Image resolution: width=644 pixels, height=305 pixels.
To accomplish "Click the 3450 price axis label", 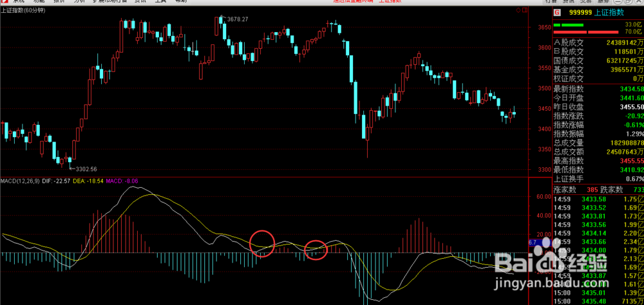I will click(544, 109).
